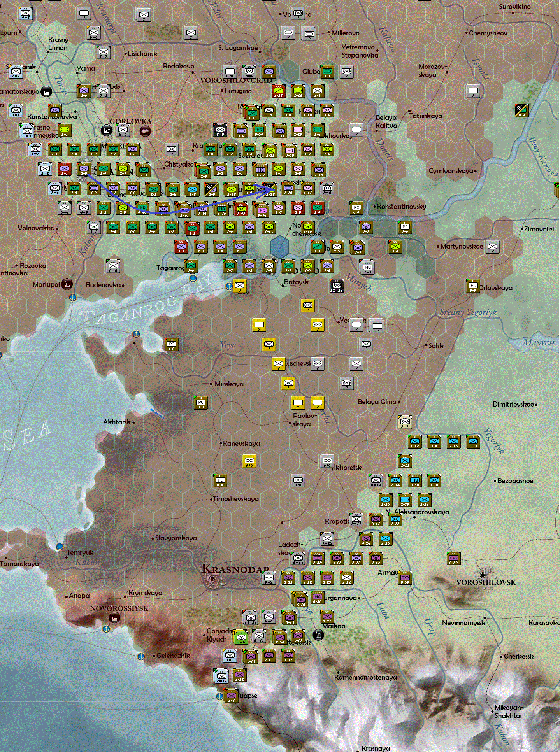Image resolution: width=560 pixels, height=752 pixels.
Task: Click the PC 1-0 counter on Taganrog Bay coast
Action: click(x=172, y=344)
